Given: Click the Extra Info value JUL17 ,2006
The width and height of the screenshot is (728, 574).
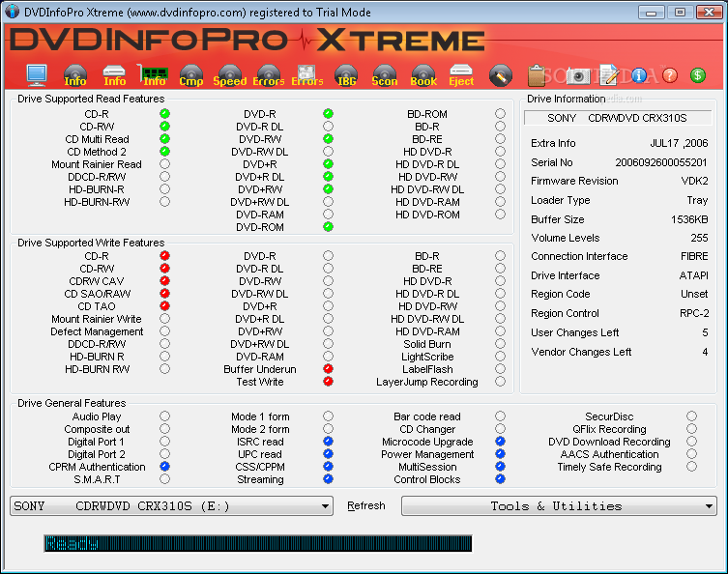Looking at the screenshot, I should pyautogui.click(x=679, y=143).
